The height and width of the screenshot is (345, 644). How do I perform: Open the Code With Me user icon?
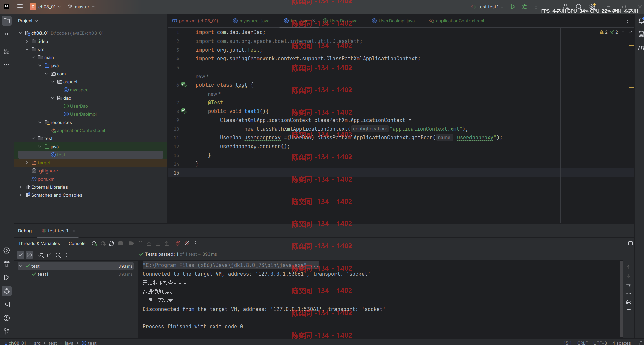pyautogui.click(x=565, y=7)
